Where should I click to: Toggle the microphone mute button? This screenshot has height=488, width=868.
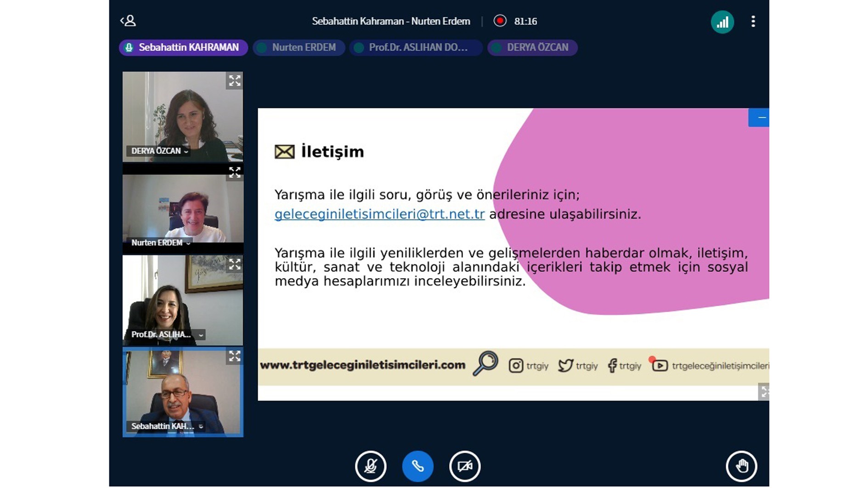(371, 466)
